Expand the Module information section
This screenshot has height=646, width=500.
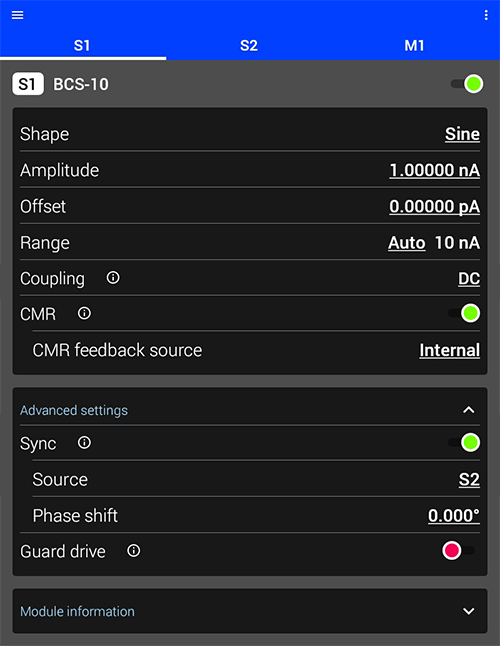click(x=469, y=611)
